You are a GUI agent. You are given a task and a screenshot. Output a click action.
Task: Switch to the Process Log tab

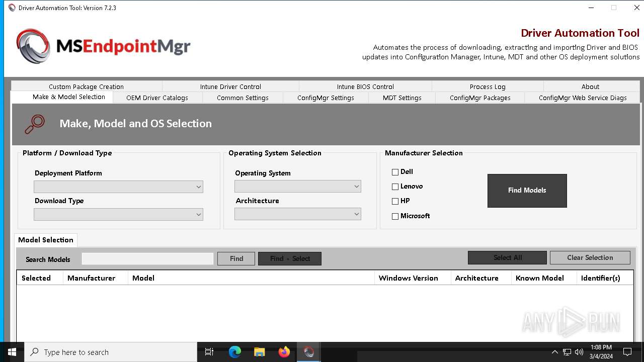(488, 86)
